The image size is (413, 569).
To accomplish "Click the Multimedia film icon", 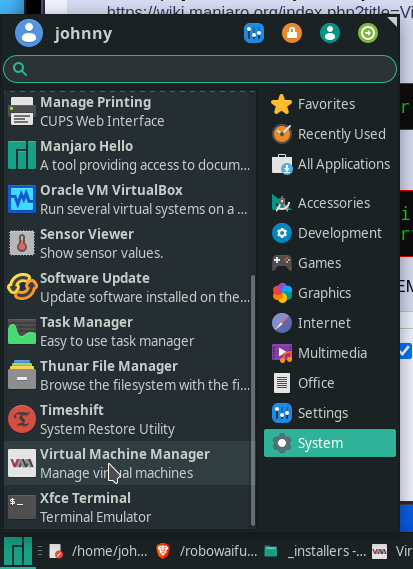I will [282, 353].
